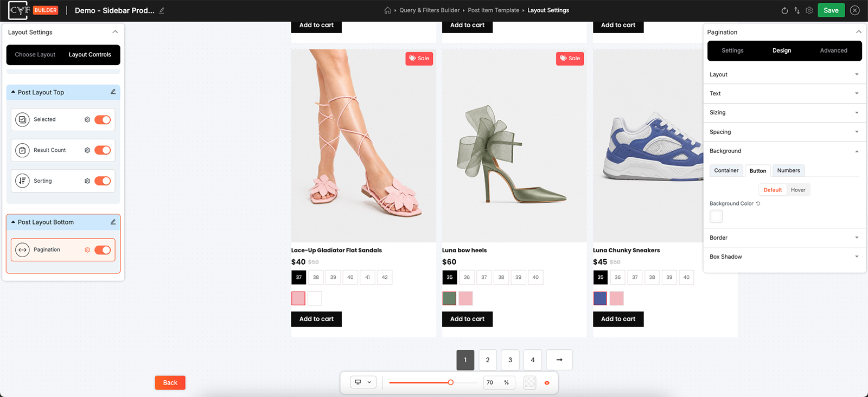The image size is (868, 397).
Task: Open the device preview dropdown
Action: tap(363, 382)
